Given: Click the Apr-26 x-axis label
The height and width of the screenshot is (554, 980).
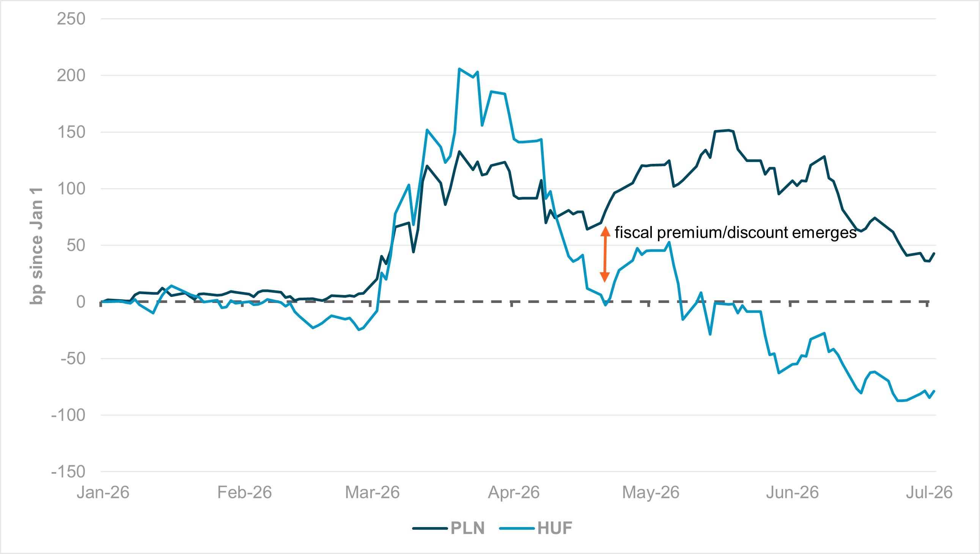Looking at the screenshot, I should point(514,492).
